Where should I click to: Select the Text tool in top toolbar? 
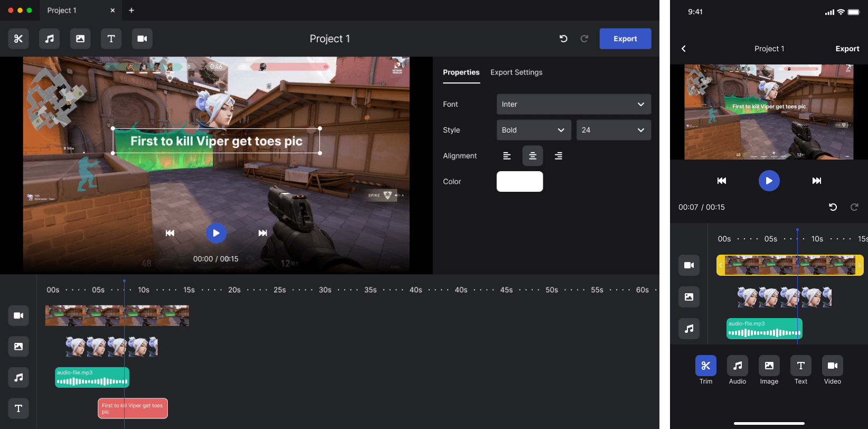point(111,39)
